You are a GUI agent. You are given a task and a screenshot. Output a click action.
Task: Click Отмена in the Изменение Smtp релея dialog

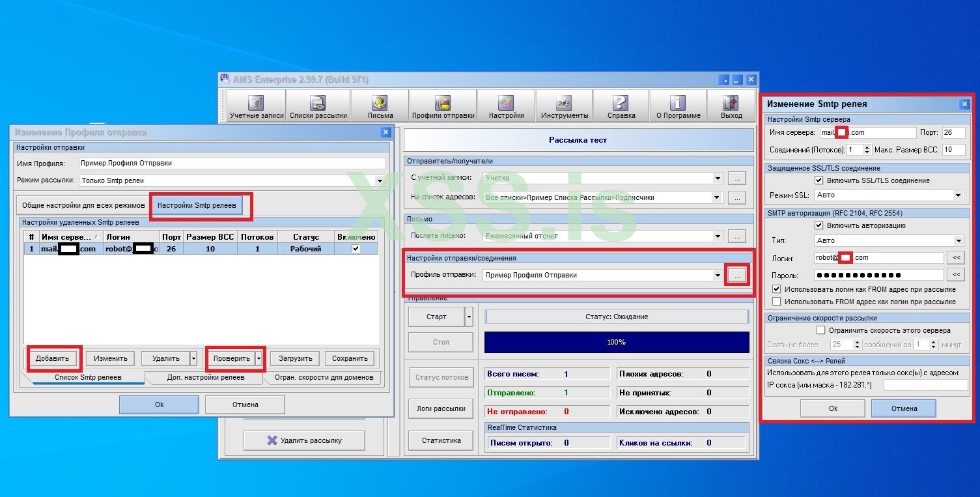(x=904, y=408)
